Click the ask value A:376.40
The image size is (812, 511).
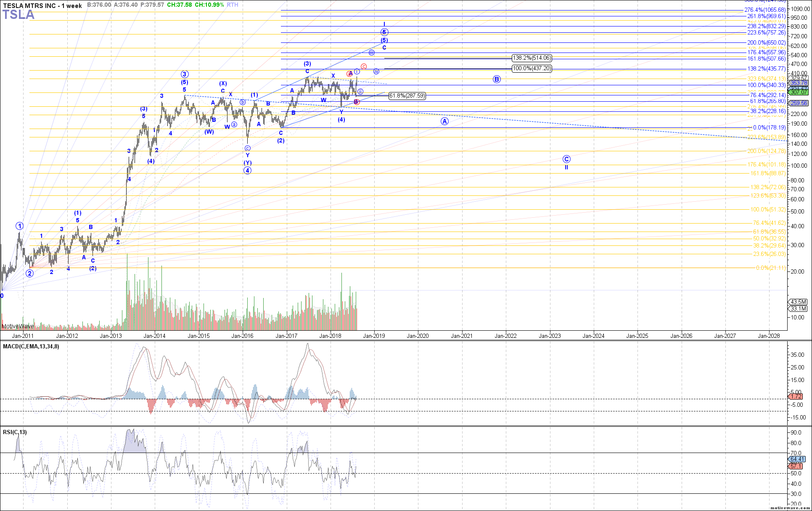click(126, 5)
